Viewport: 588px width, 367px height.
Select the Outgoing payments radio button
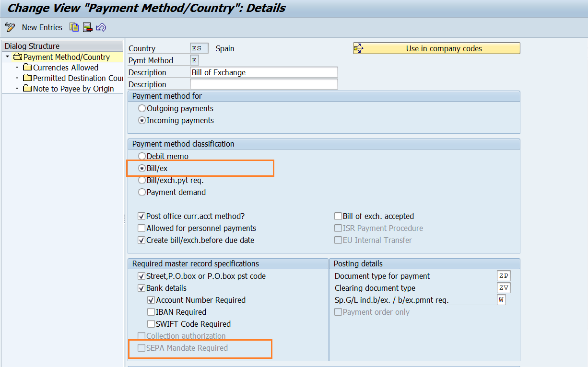click(x=142, y=108)
